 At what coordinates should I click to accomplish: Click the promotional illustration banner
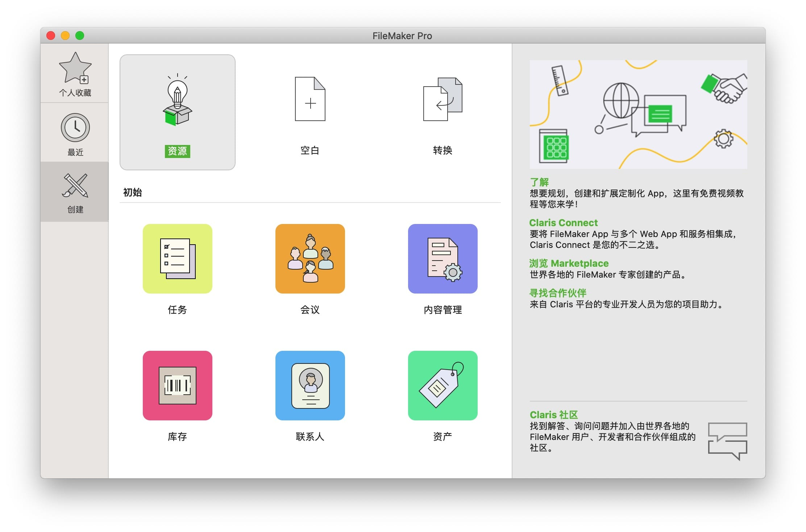tap(638, 114)
